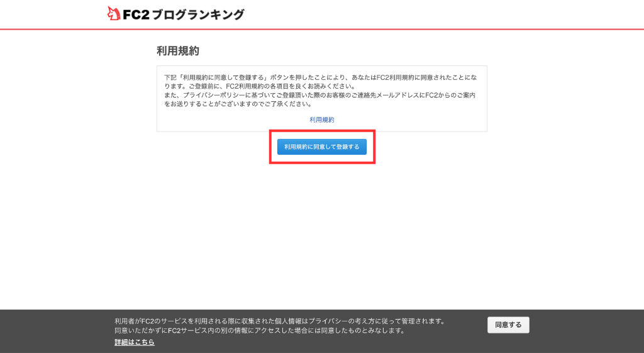The image size is (644, 353).
Task: Select the 利用規約 page heading text
Action: coord(178,50)
